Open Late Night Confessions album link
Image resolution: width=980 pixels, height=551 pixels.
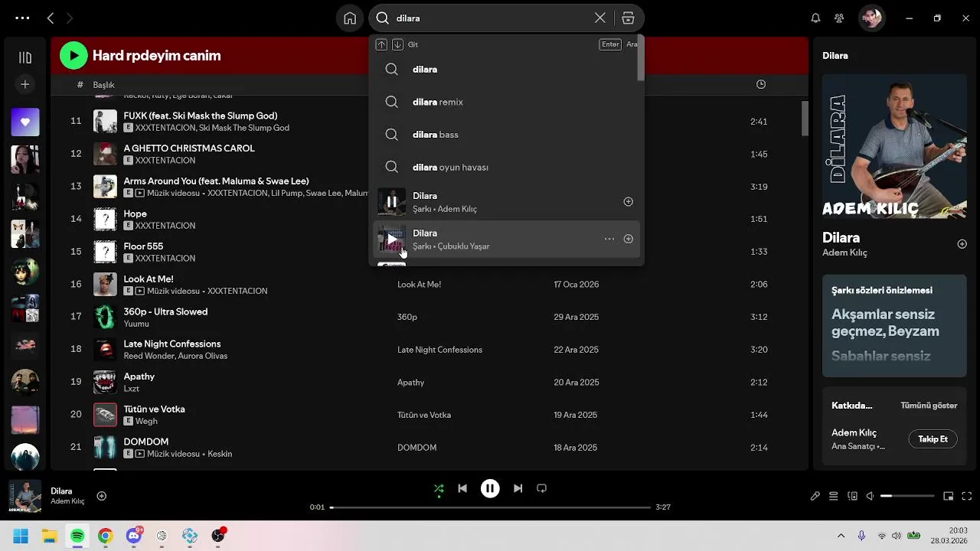click(439, 350)
